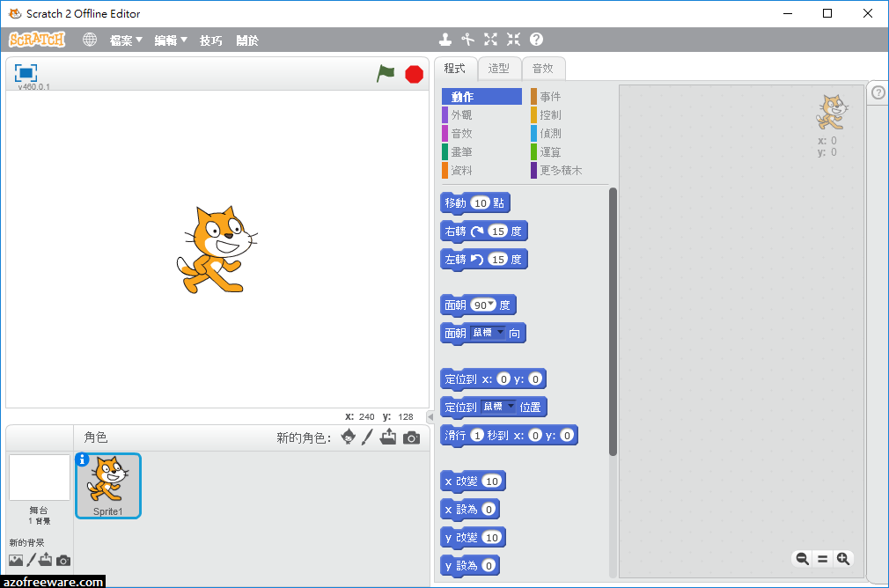Select the Duplicate stamp tool
Viewport: 889px width, 588px height.
coord(445,39)
